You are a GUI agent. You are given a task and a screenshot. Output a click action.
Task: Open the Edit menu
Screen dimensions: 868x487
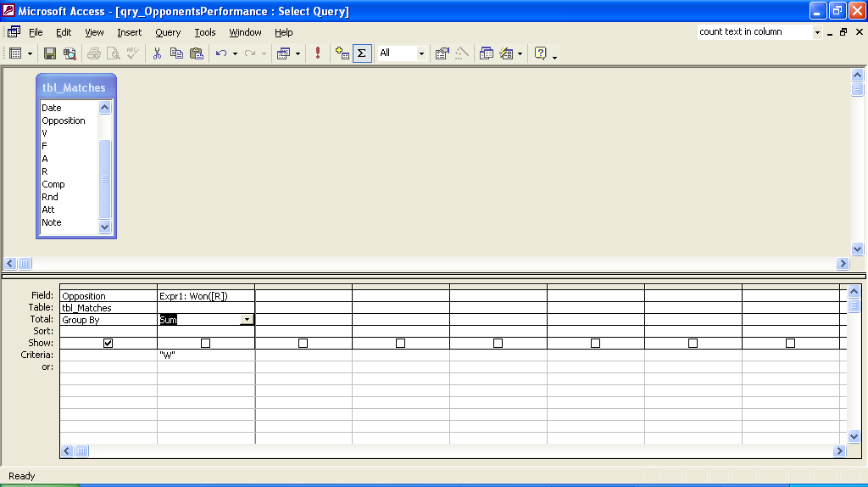pyautogui.click(x=64, y=32)
